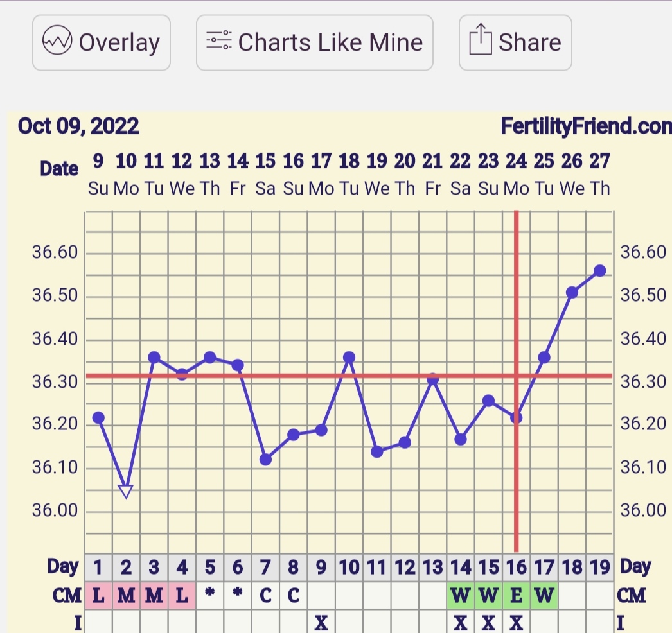Open the Overlay chart option

click(102, 42)
